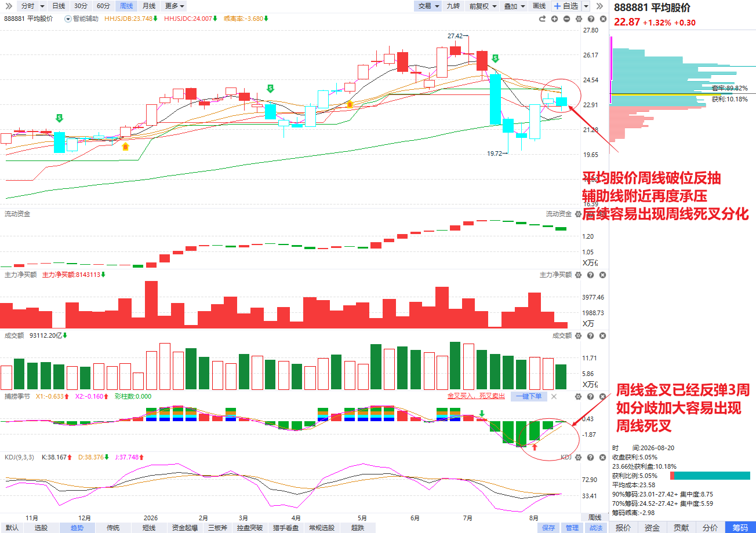Open the 金叉买入，死叉卖出 link
The width and height of the screenshot is (756, 533).
[x=476, y=396]
